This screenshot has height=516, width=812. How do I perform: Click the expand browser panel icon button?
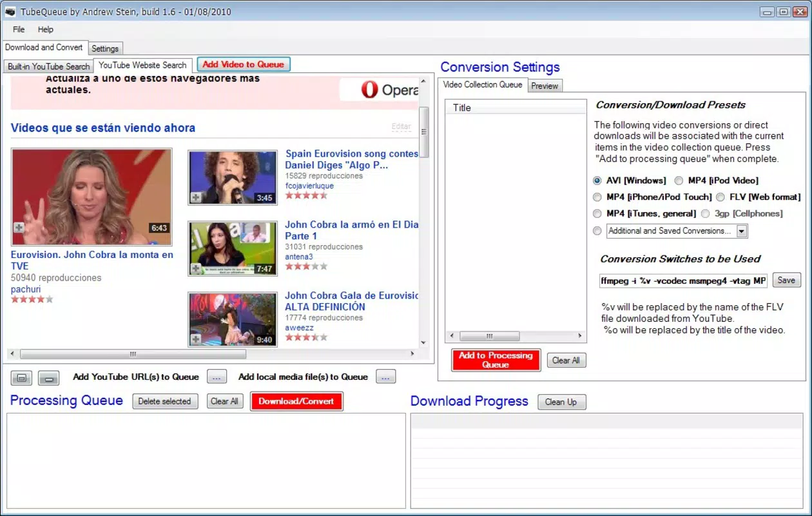click(22, 377)
